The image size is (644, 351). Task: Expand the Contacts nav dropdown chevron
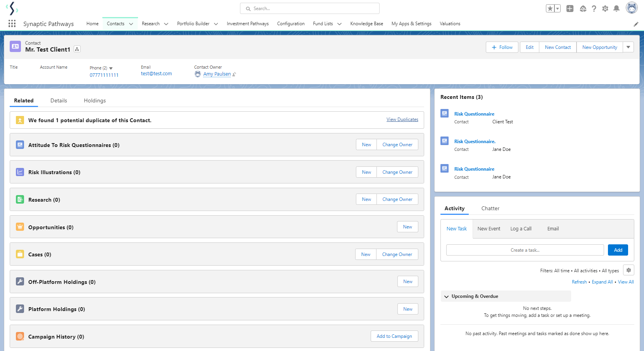click(131, 24)
